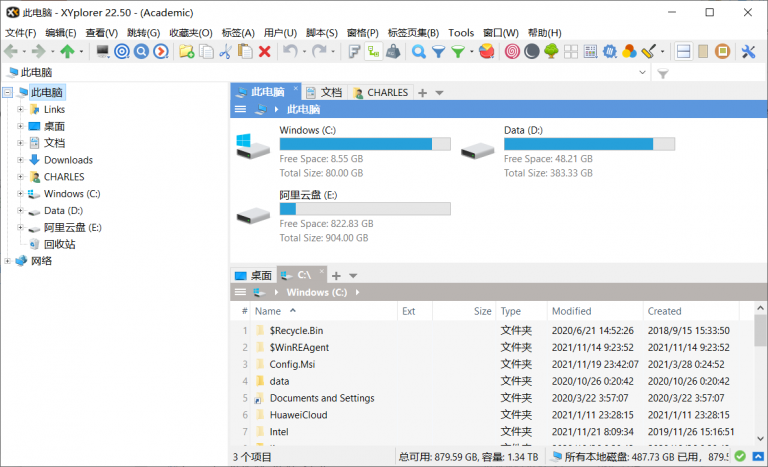This screenshot has width=768, height=467.
Task: Click the green tree toolbar icon
Action: tap(551, 52)
